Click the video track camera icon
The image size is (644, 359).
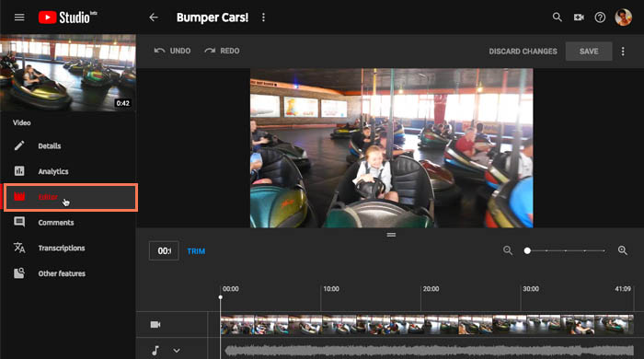(x=155, y=325)
